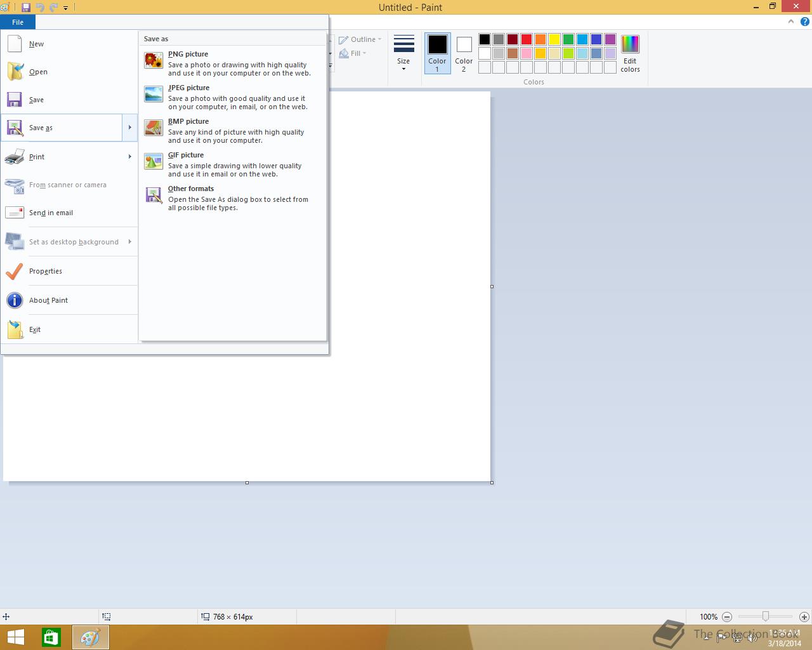The width and height of the screenshot is (812, 650).
Task: Click the zoom slider handle
Action: click(x=766, y=616)
